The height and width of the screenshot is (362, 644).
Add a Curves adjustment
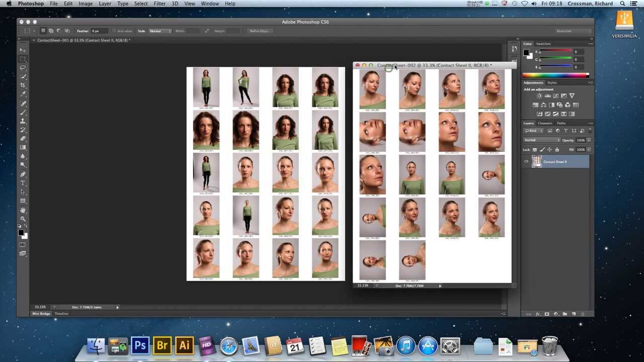pyautogui.click(x=555, y=96)
